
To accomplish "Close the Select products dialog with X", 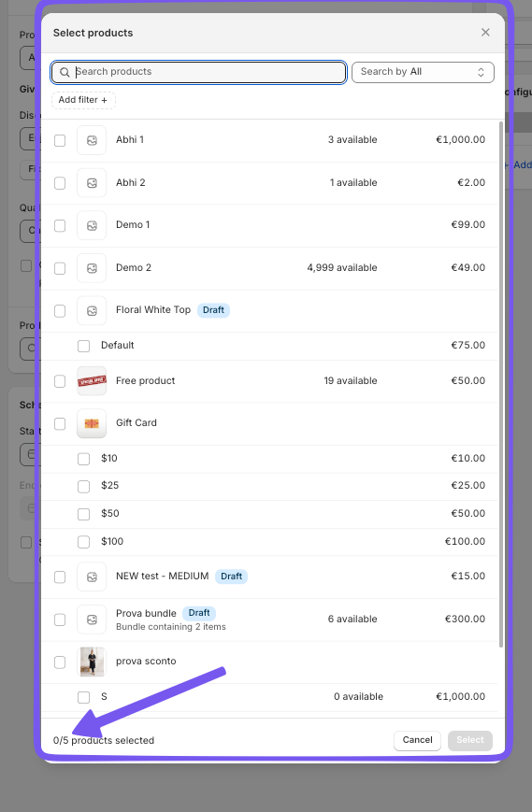I will (485, 33).
